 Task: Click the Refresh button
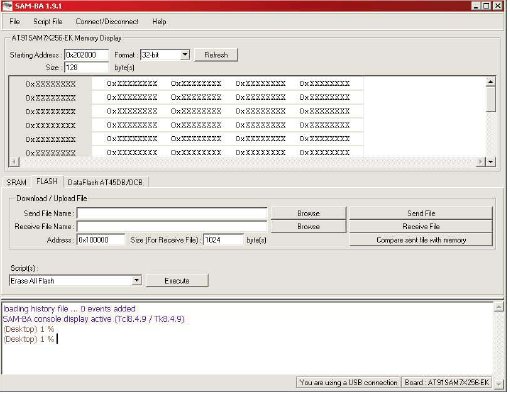click(216, 55)
